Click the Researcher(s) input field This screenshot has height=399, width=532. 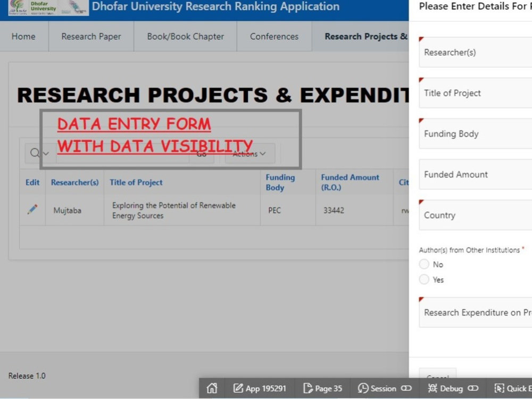[475, 52]
